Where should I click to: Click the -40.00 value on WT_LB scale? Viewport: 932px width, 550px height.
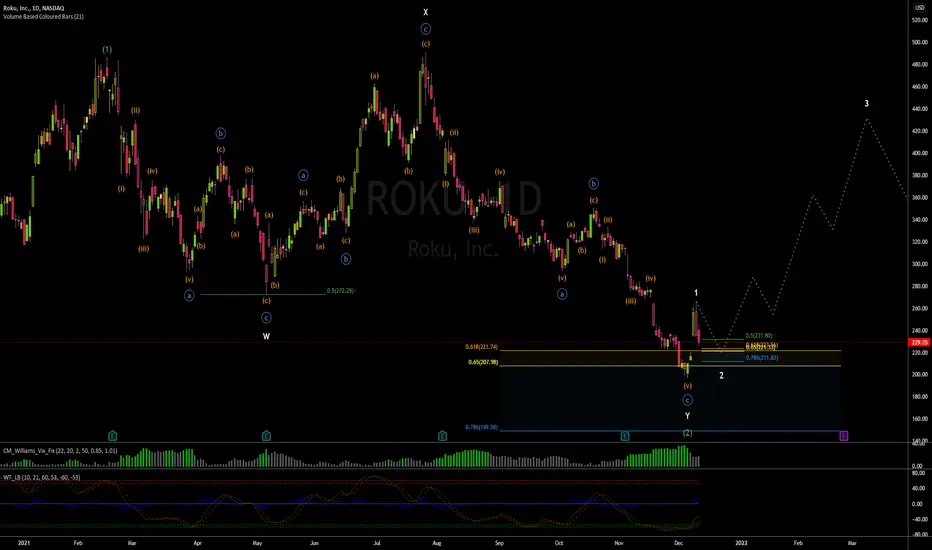coord(919,519)
